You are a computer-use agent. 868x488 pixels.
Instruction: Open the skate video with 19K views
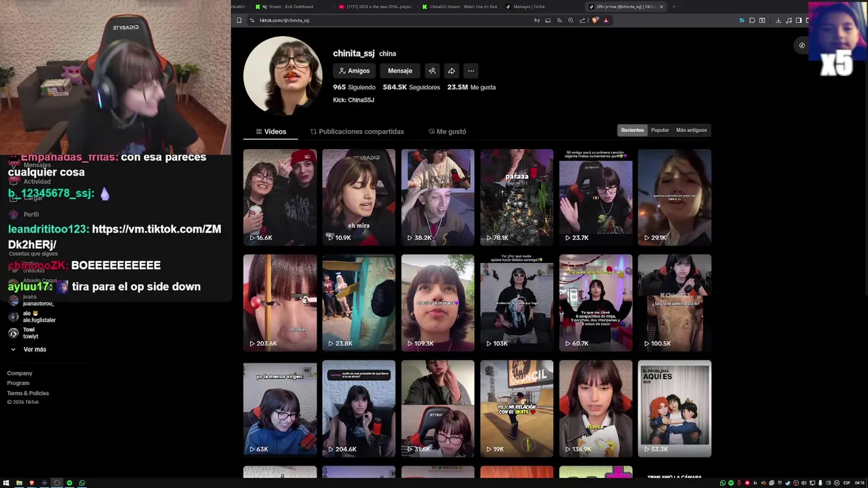[x=517, y=409]
